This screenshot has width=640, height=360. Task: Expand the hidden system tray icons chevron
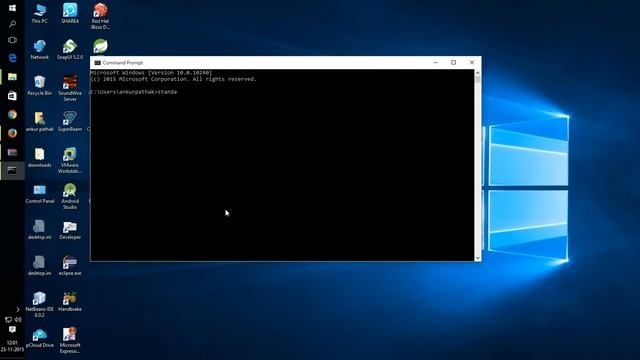(18, 310)
